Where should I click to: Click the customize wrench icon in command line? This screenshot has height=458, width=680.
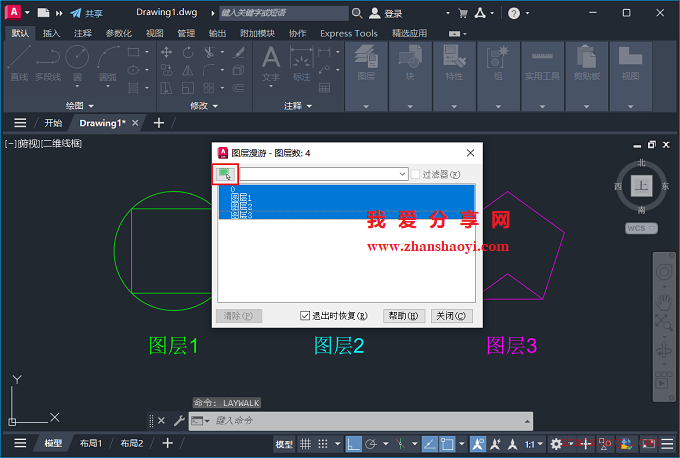[179, 420]
